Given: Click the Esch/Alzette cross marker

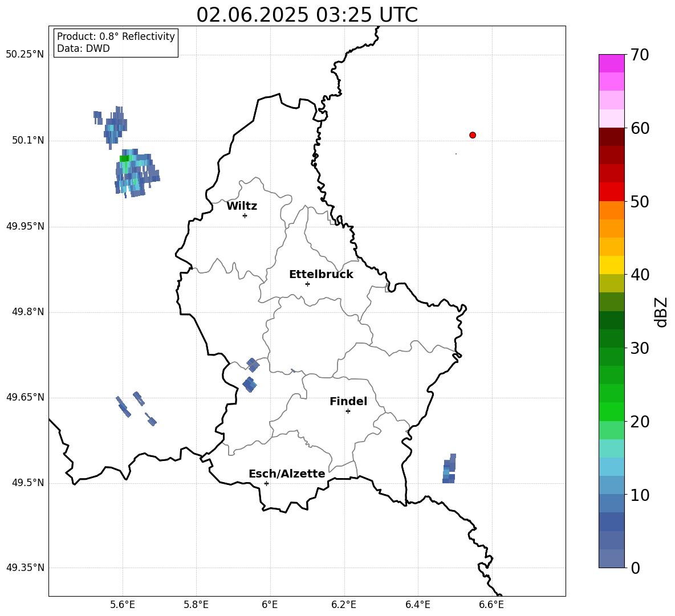Looking at the screenshot, I should [266, 483].
